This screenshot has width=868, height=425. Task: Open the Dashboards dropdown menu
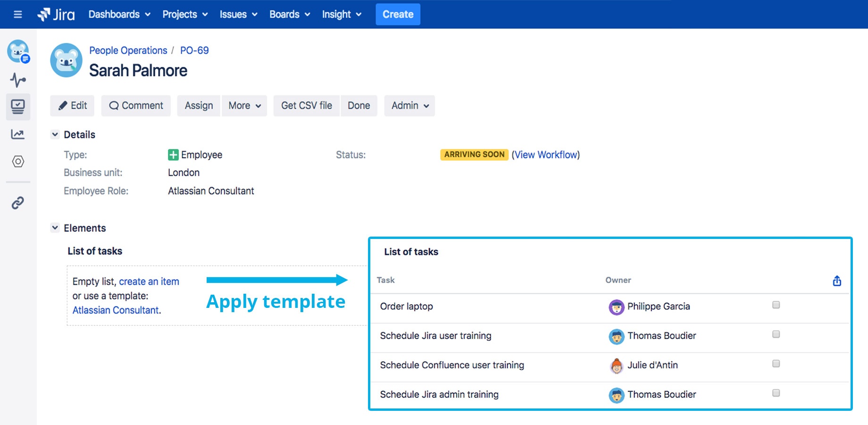tap(119, 14)
